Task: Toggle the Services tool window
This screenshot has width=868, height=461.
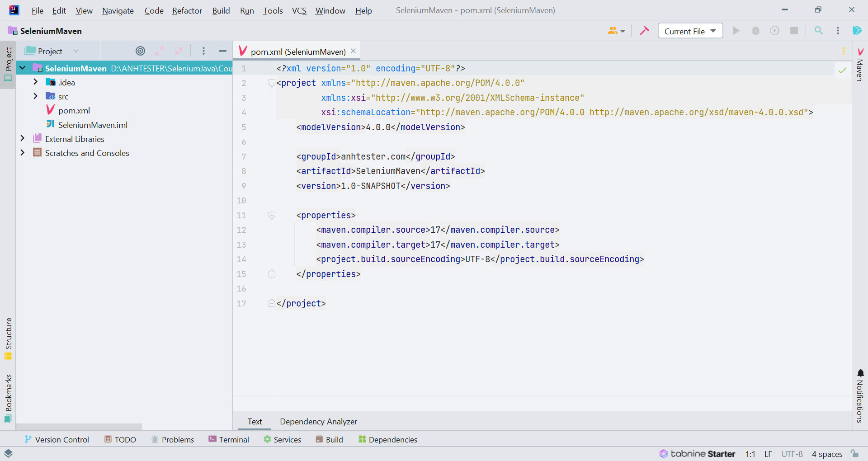Action: click(282, 439)
